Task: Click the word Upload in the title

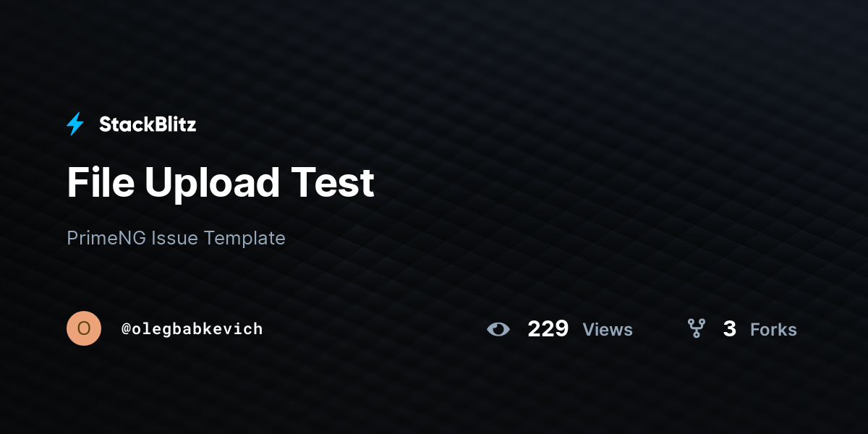Action: tap(212, 183)
